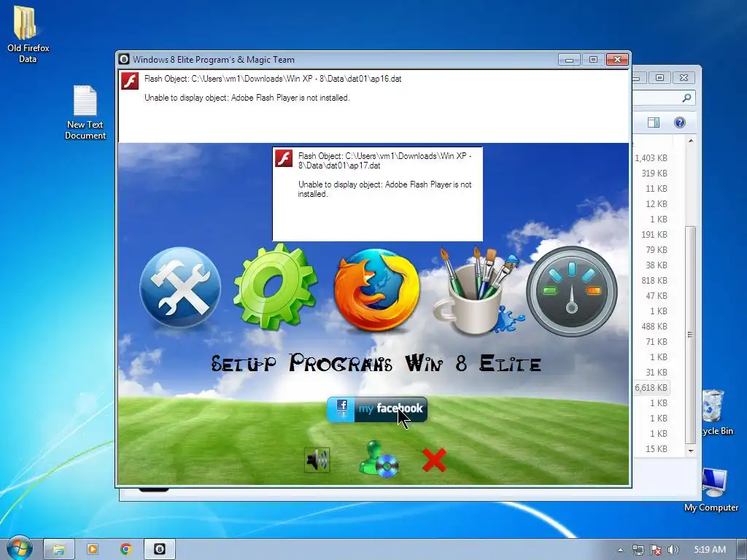The width and height of the screenshot is (747, 560).
Task: Click the Flash icon beside the ap17.dat message
Action: [284, 158]
